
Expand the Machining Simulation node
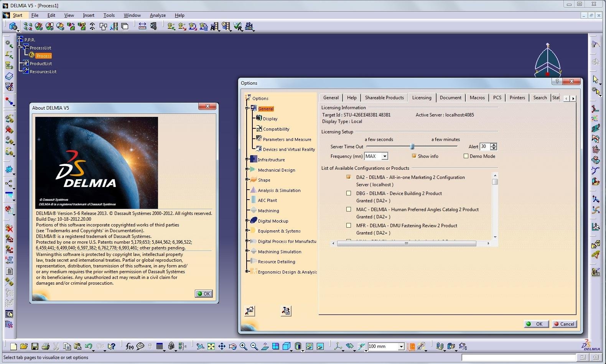pyautogui.click(x=247, y=251)
